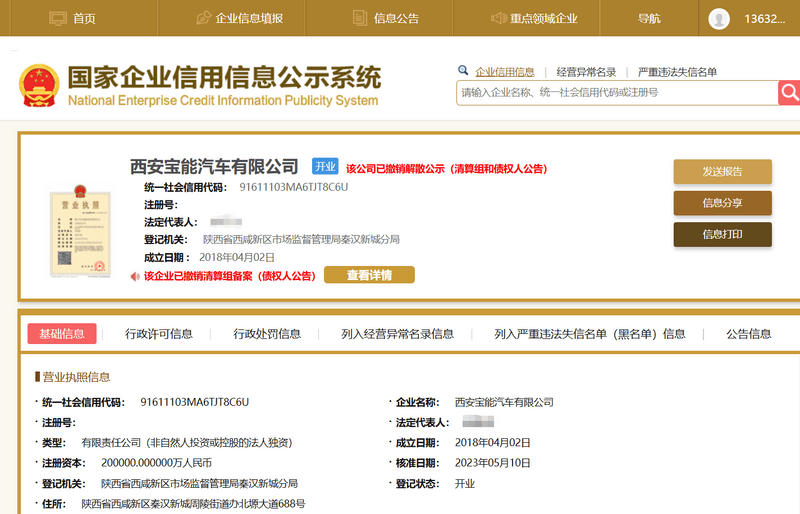Click the red search magnifier button

790,92
